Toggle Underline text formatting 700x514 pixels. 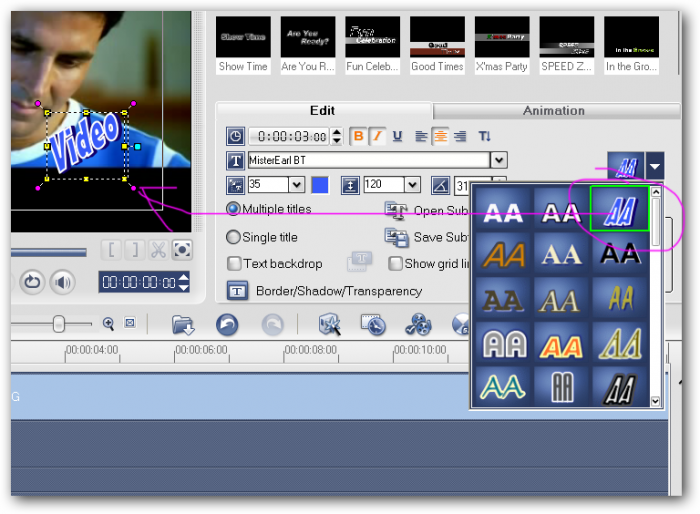click(397, 136)
